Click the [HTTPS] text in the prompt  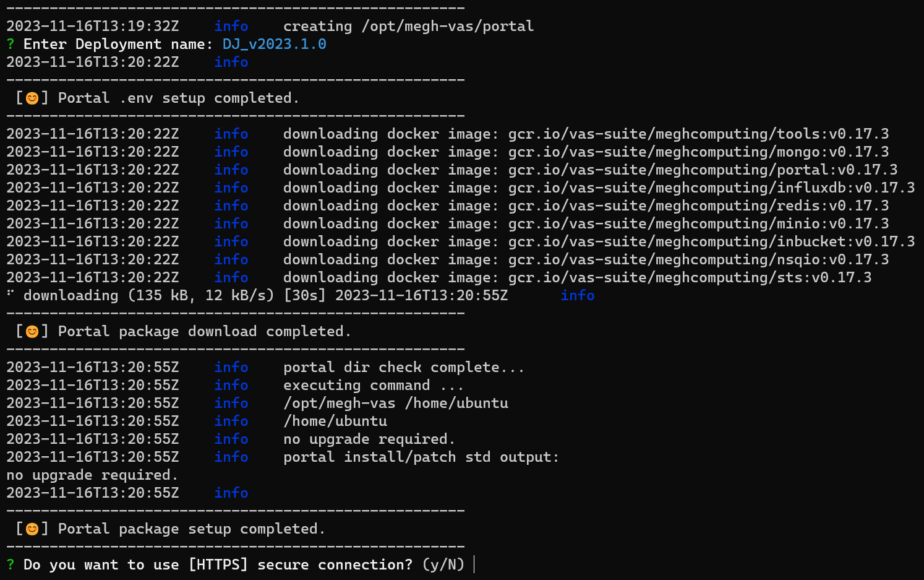pos(218,565)
